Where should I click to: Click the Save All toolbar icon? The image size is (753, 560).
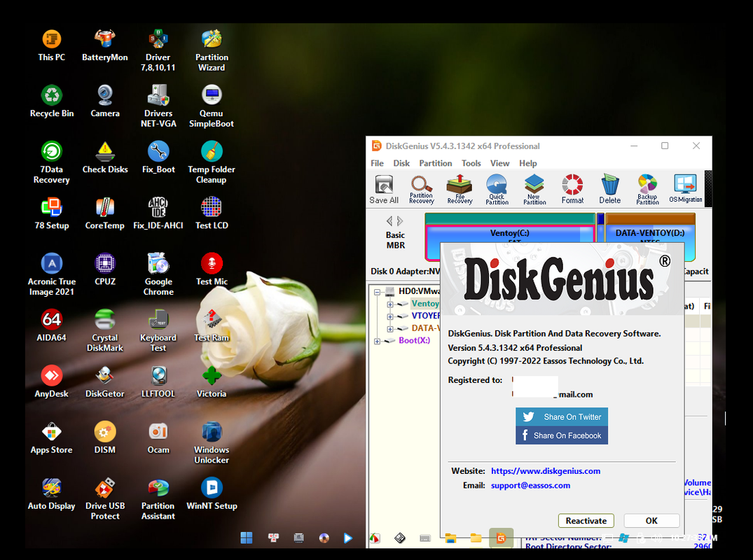(x=384, y=189)
